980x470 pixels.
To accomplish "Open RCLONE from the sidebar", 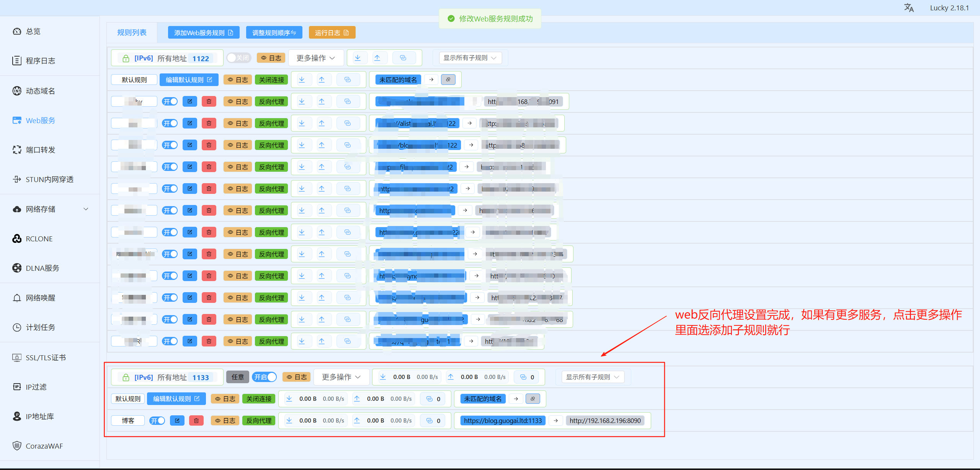I will tap(39, 239).
